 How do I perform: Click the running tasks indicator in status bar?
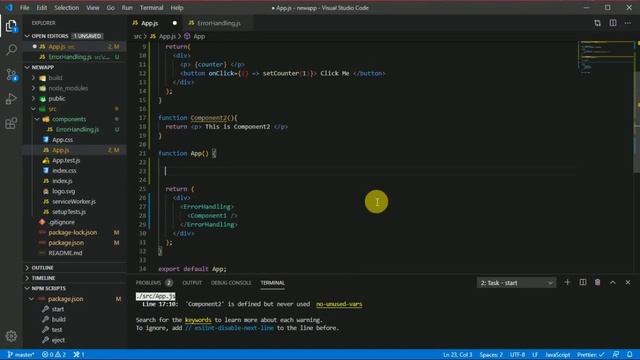click(79, 354)
